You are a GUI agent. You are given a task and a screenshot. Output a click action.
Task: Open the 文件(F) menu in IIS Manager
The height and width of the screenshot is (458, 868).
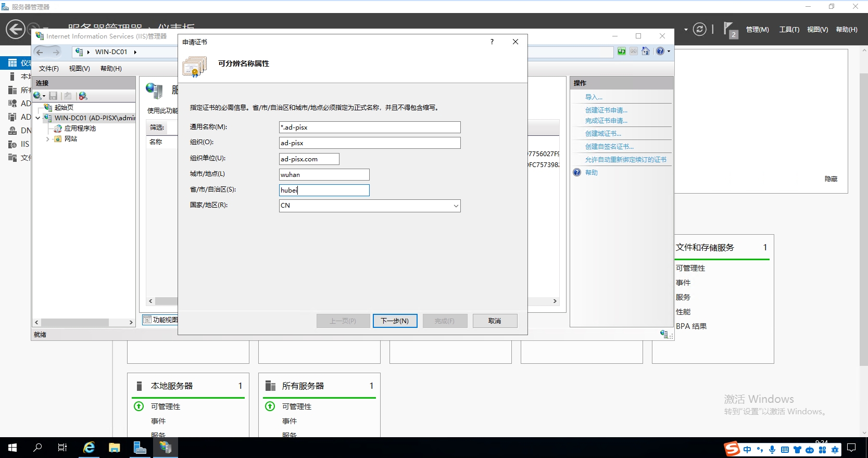point(48,69)
